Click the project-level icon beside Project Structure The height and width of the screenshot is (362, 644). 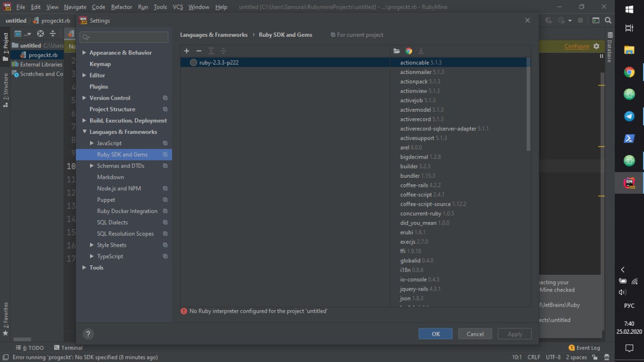165,109
